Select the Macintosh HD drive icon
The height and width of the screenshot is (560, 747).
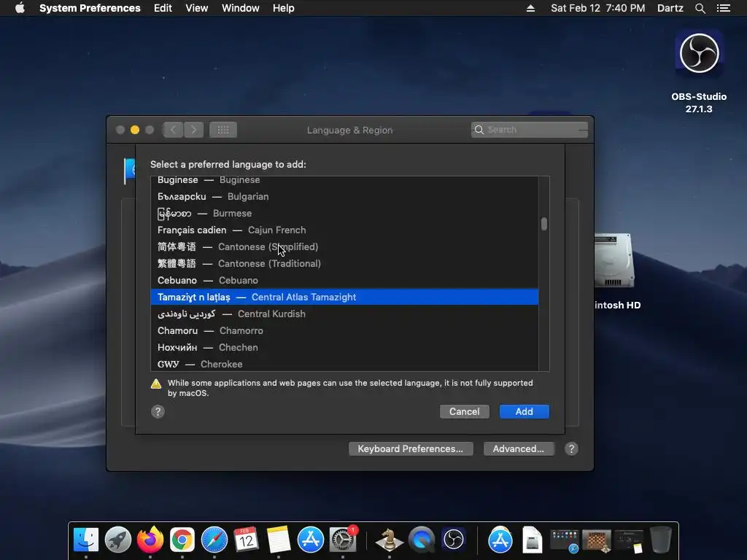pyautogui.click(x=614, y=260)
